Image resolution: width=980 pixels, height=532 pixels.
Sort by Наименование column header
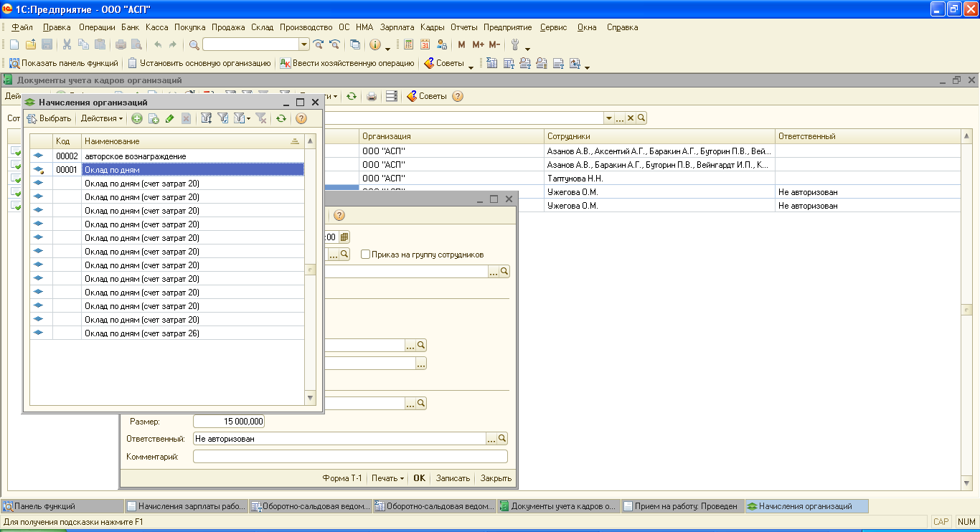[x=192, y=141]
